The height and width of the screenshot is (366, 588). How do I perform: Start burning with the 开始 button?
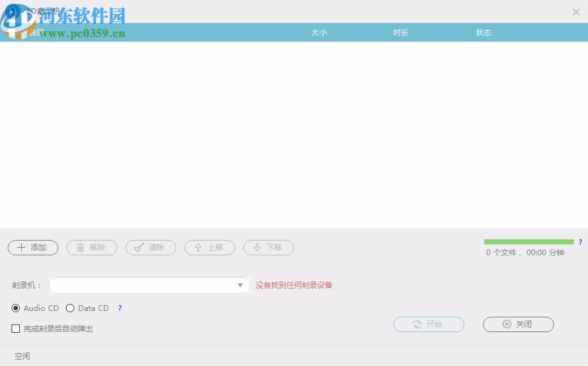pos(429,324)
